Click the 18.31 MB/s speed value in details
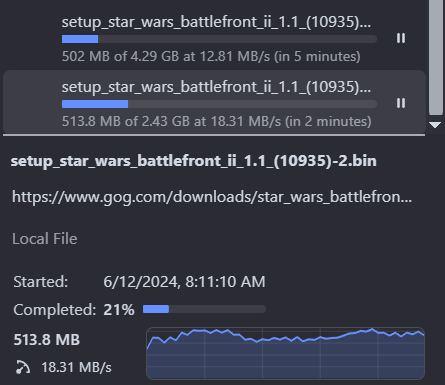 pos(76,367)
